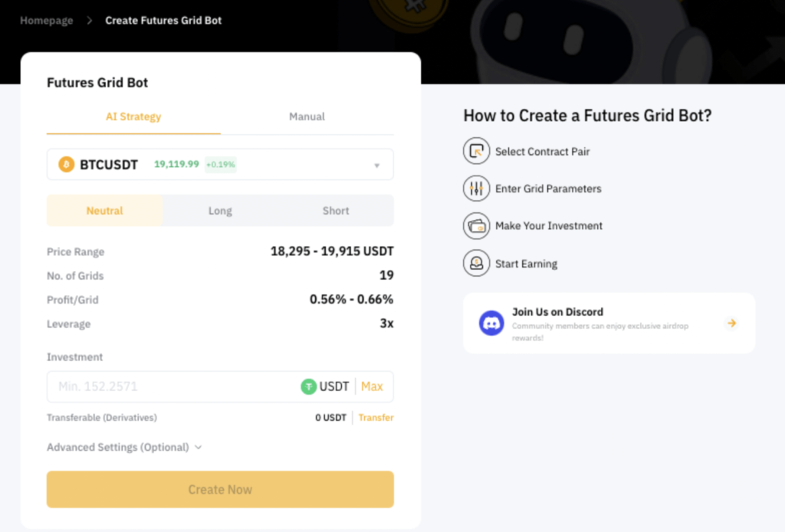Click the Start Earning step icon
This screenshot has height=532, width=785.
point(476,263)
